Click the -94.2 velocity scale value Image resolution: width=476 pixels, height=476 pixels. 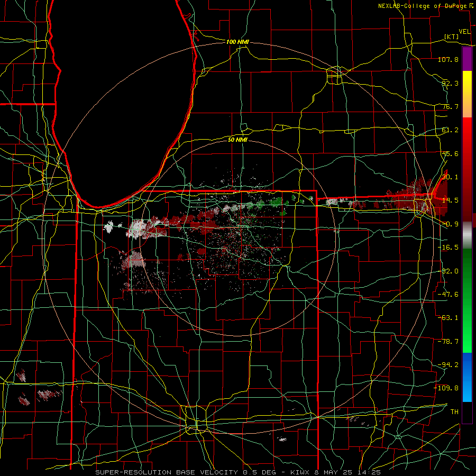point(448,365)
